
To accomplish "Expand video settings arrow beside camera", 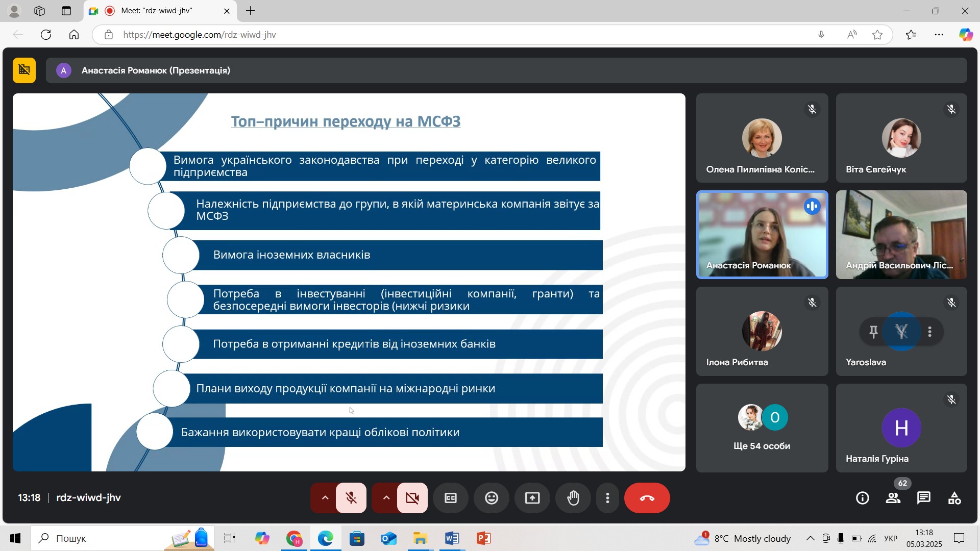I will pos(386,498).
